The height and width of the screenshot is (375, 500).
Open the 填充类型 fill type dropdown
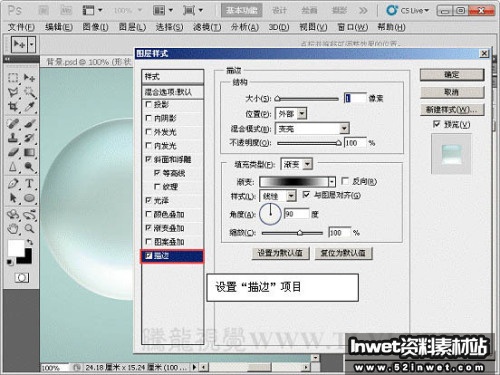pyautogui.click(x=296, y=164)
